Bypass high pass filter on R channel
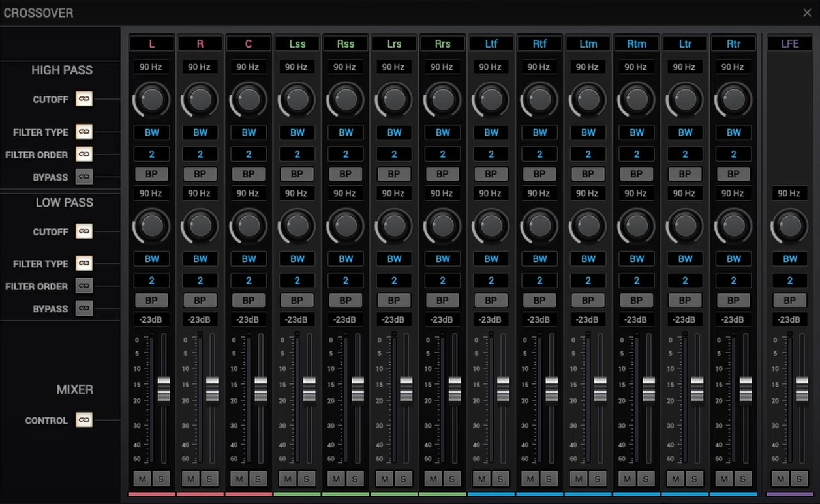 (x=200, y=174)
